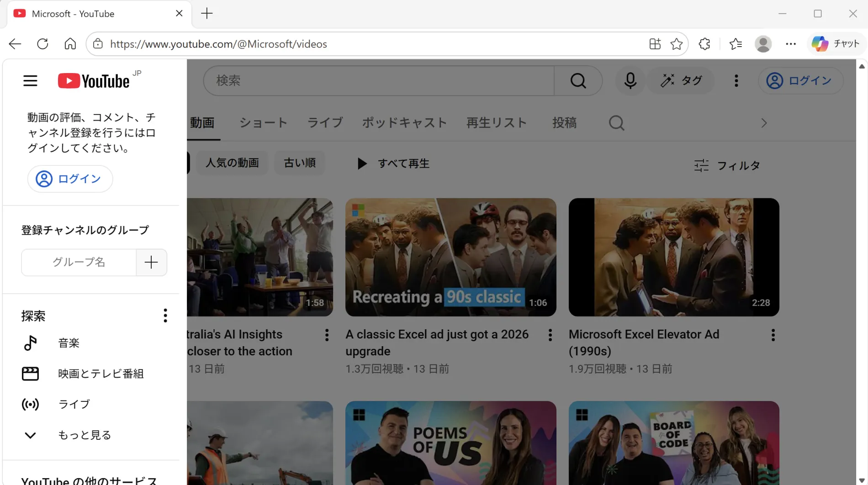Click the ログイン button in the sidebar

pos(70,179)
